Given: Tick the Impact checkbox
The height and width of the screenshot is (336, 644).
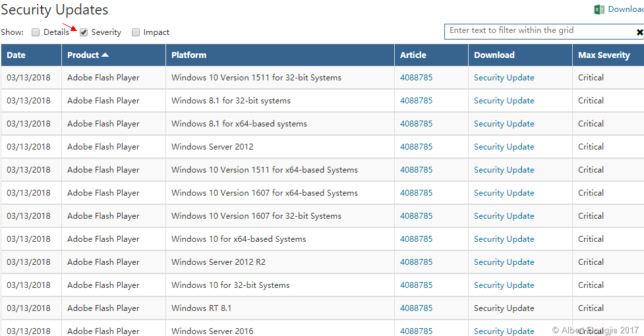Looking at the screenshot, I should (x=136, y=32).
